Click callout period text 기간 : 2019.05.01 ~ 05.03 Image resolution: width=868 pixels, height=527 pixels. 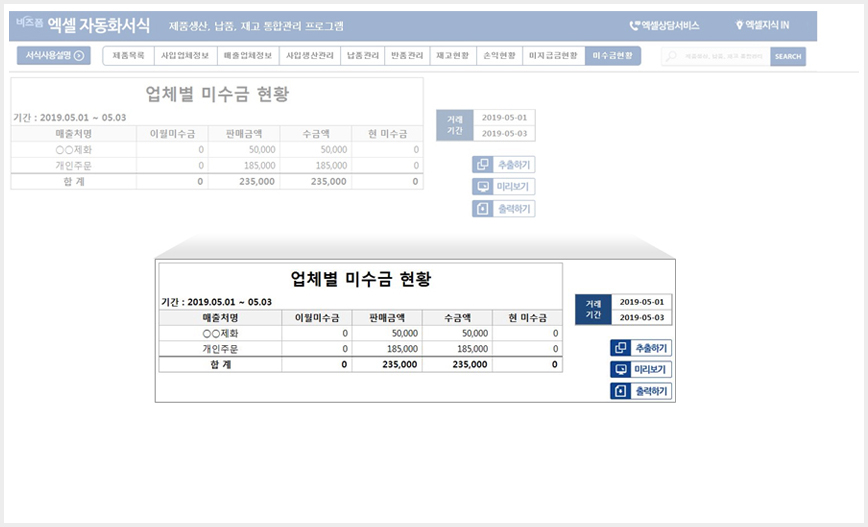[x=216, y=302]
